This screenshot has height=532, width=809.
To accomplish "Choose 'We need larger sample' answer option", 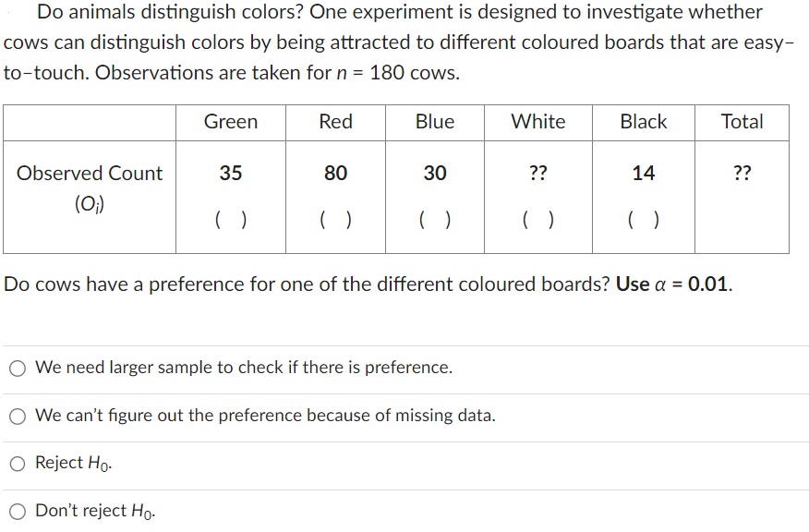I will (17, 367).
